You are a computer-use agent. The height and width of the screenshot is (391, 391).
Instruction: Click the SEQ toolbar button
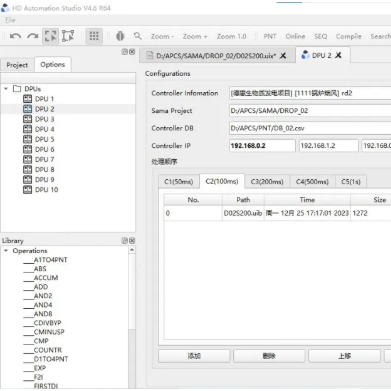(x=321, y=36)
